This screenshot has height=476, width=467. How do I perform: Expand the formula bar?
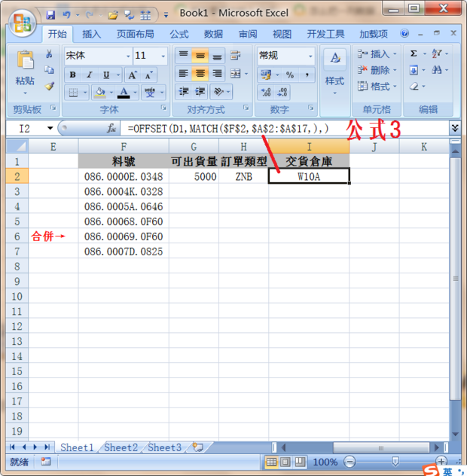[x=454, y=128]
